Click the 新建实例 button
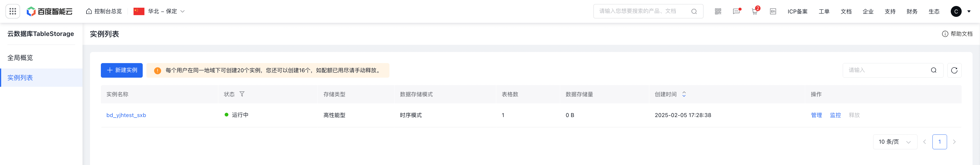The image size is (980, 165). 122,70
